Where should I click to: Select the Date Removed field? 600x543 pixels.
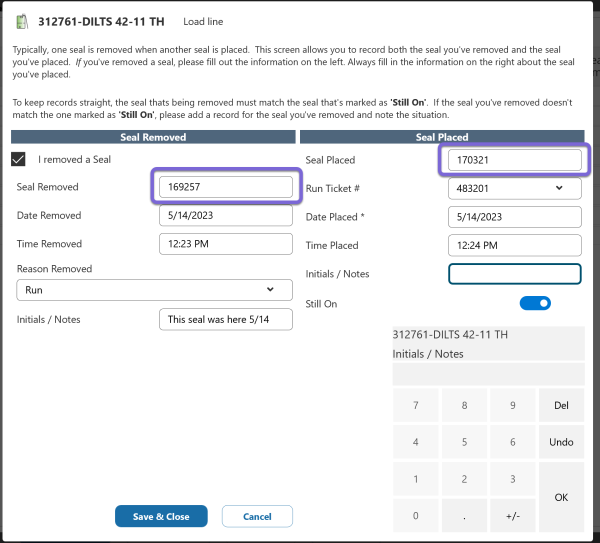226,215
